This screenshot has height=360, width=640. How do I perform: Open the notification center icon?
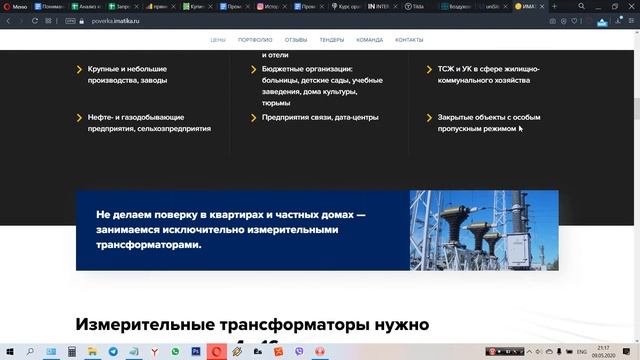(627, 351)
